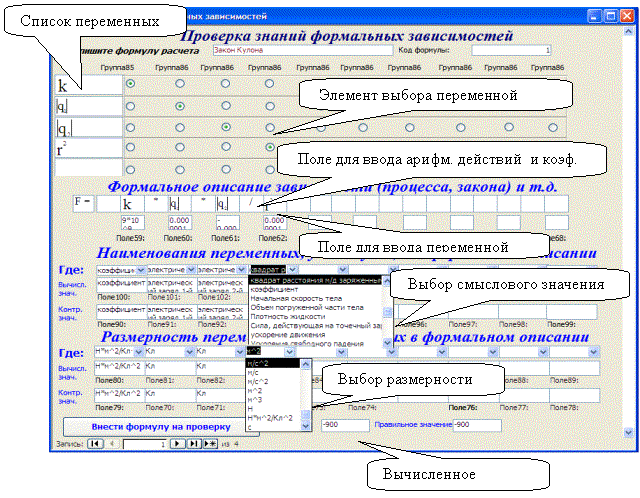Pick 'коэффициент' in the open meanings list

coord(274,289)
